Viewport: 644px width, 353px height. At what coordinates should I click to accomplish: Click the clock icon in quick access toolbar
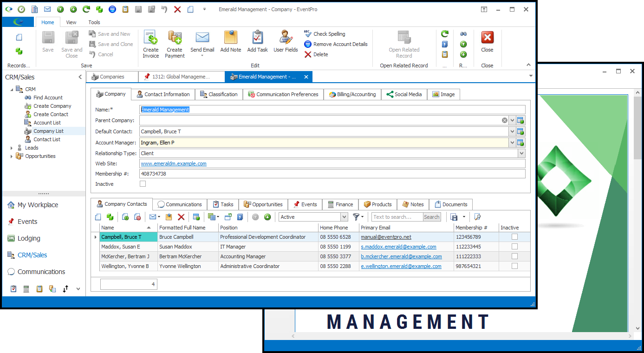tap(21, 9)
